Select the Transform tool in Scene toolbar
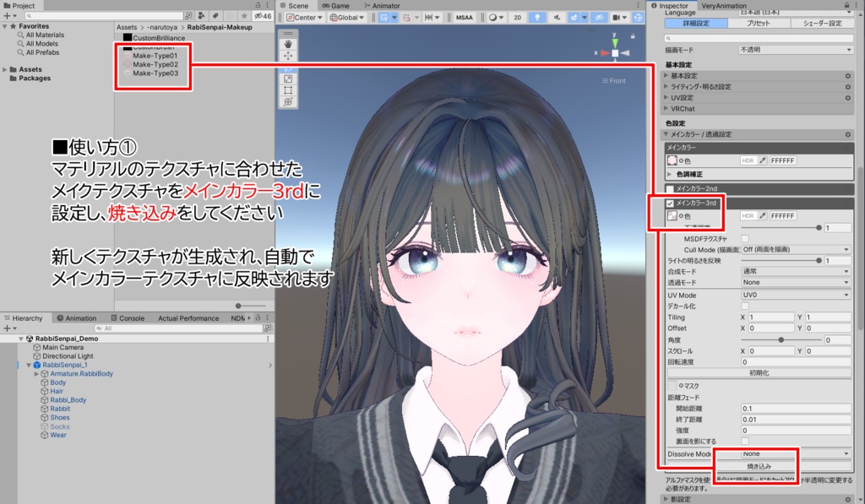 click(x=288, y=102)
